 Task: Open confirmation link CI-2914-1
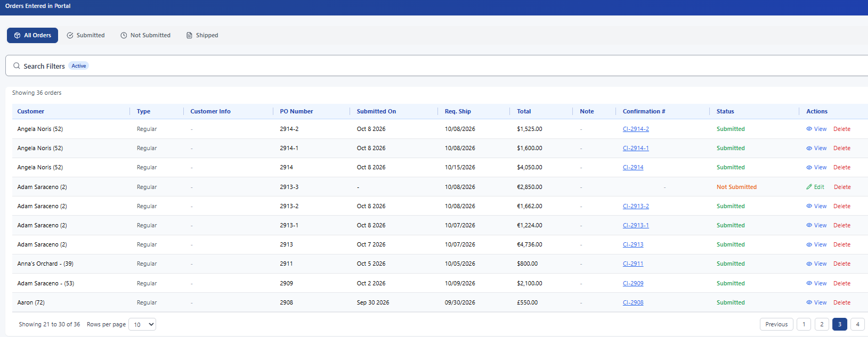(x=636, y=148)
